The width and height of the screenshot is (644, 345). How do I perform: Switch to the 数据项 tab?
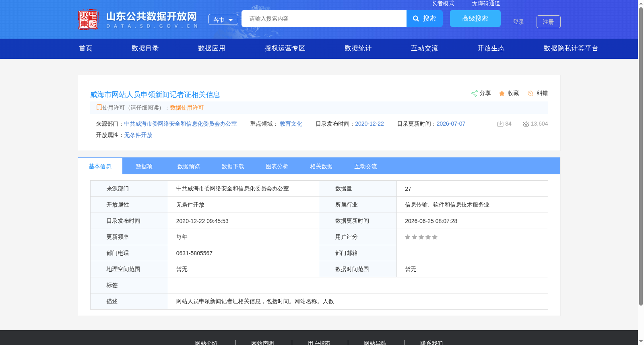pos(144,166)
